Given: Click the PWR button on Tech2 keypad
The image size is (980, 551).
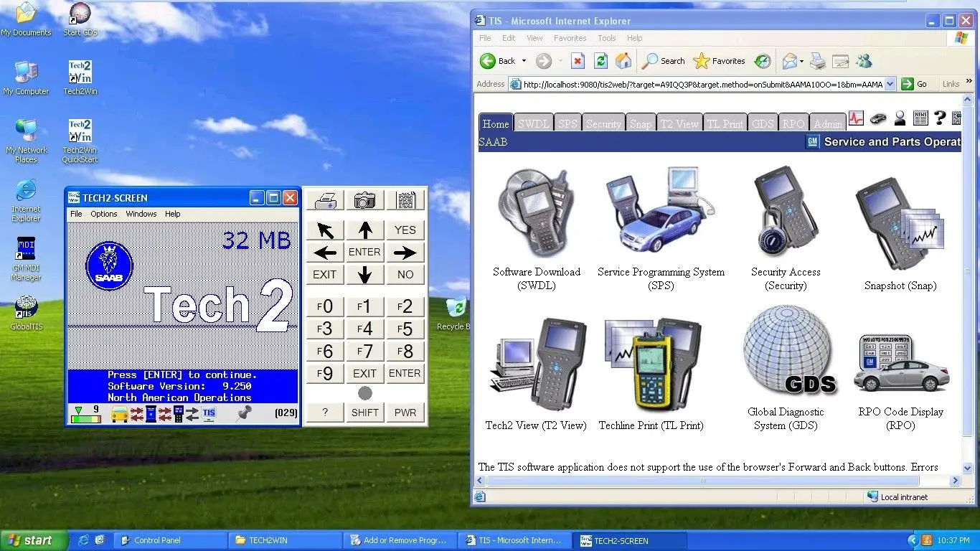Looking at the screenshot, I should 405,413.
